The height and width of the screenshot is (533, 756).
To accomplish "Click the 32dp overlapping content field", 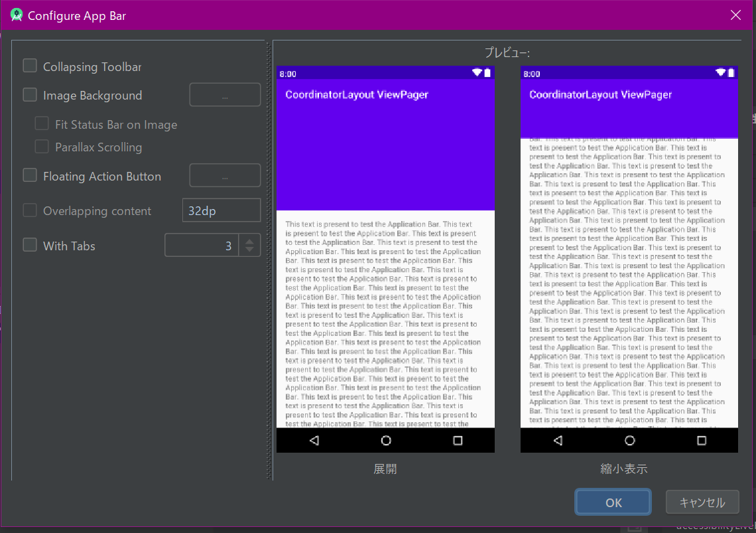I will pyautogui.click(x=221, y=210).
